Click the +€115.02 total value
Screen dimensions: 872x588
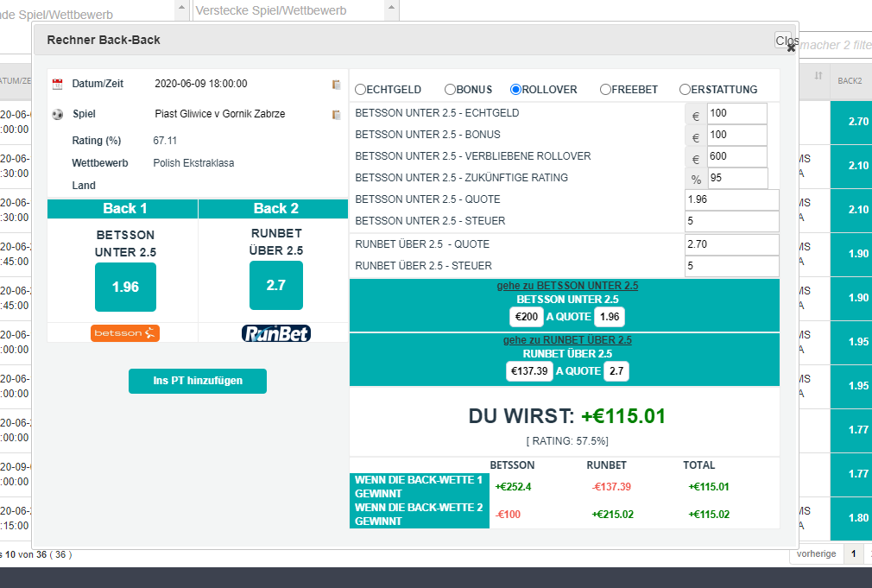(x=709, y=515)
